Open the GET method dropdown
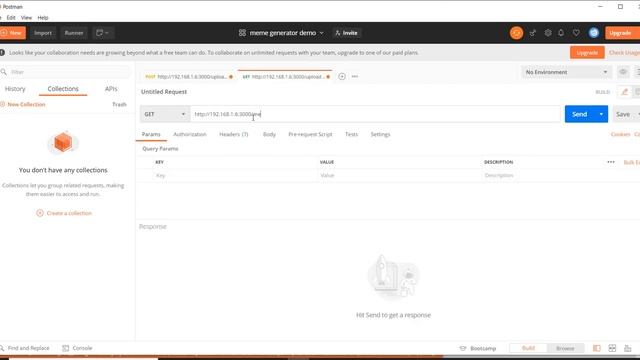 [165, 114]
